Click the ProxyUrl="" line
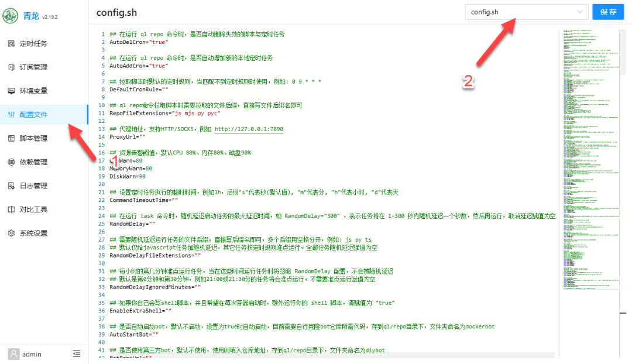Screen dimensions: 632x364 (128, 137)
